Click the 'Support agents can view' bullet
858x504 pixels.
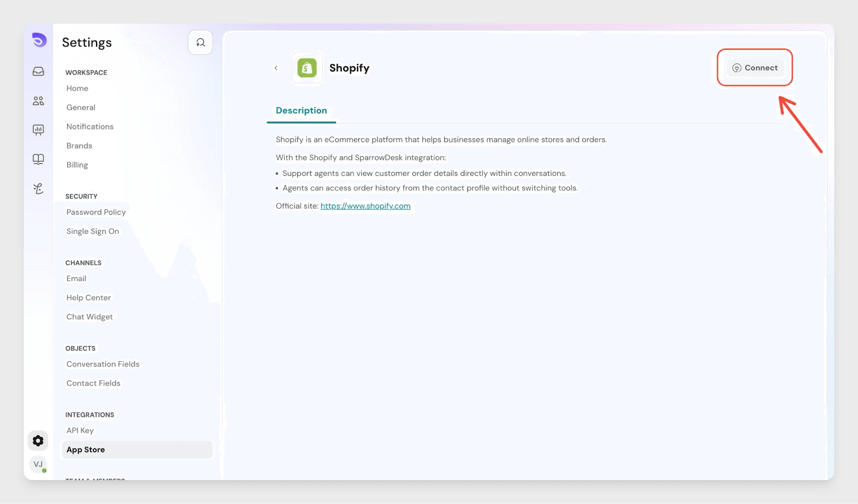click(424, 173)
